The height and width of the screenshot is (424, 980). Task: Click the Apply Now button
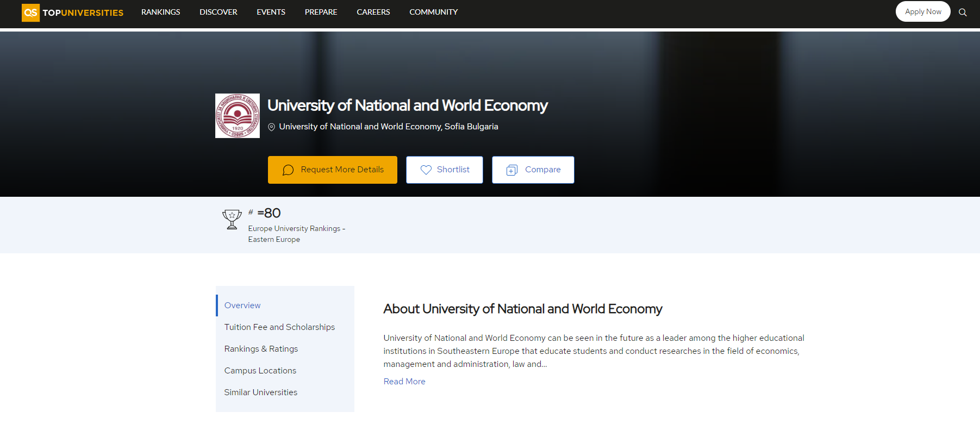click(x=923, y=11)
